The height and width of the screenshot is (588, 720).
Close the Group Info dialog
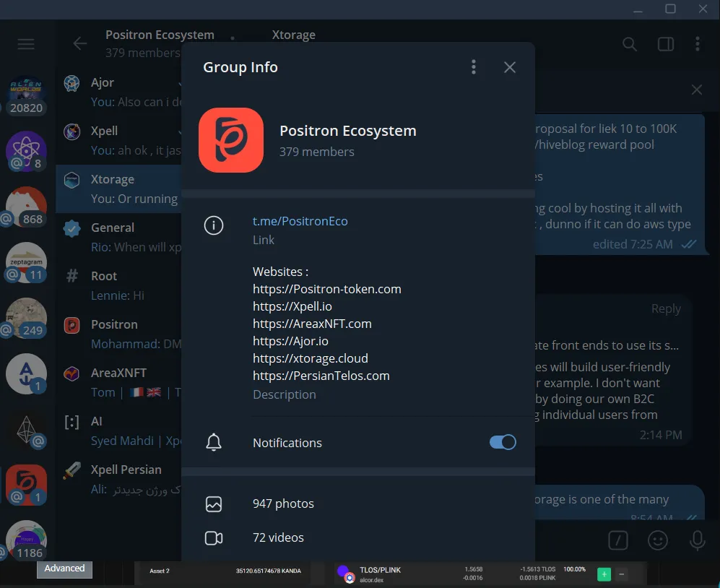pos(510,67)
